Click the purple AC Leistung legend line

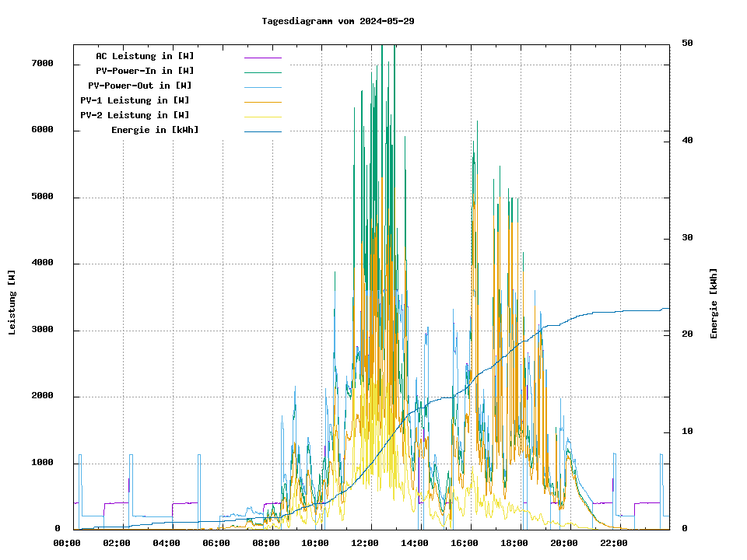pyautogui.click(x=262, y=58)
